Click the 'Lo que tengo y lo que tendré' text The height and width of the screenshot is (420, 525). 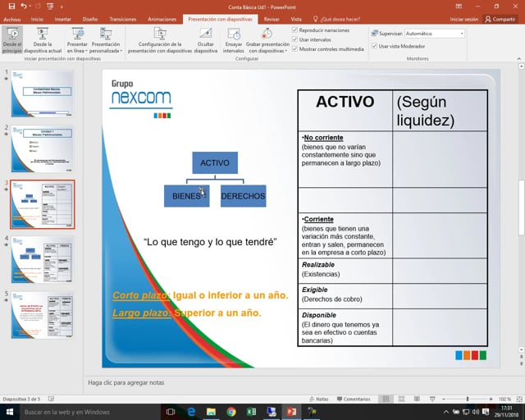click(x=210, y=242)
